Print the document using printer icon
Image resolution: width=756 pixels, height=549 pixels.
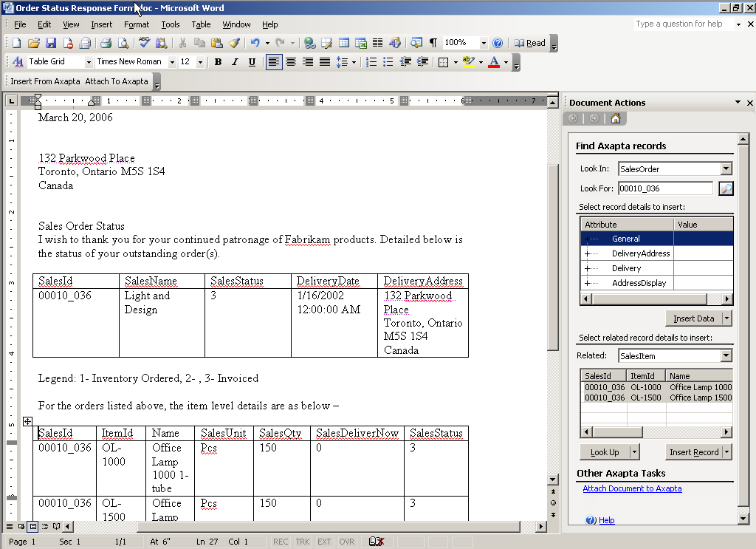106,43
